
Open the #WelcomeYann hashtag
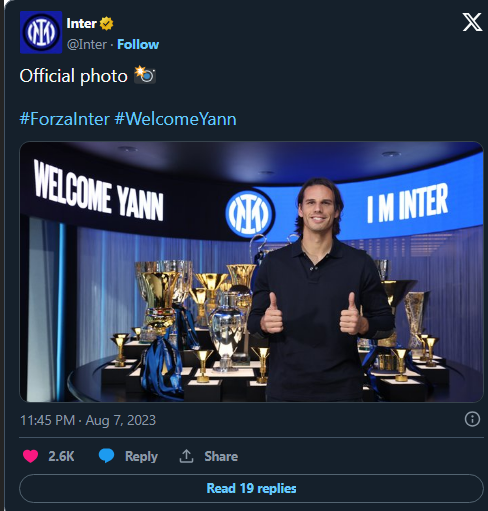click(x=176, y=119)
